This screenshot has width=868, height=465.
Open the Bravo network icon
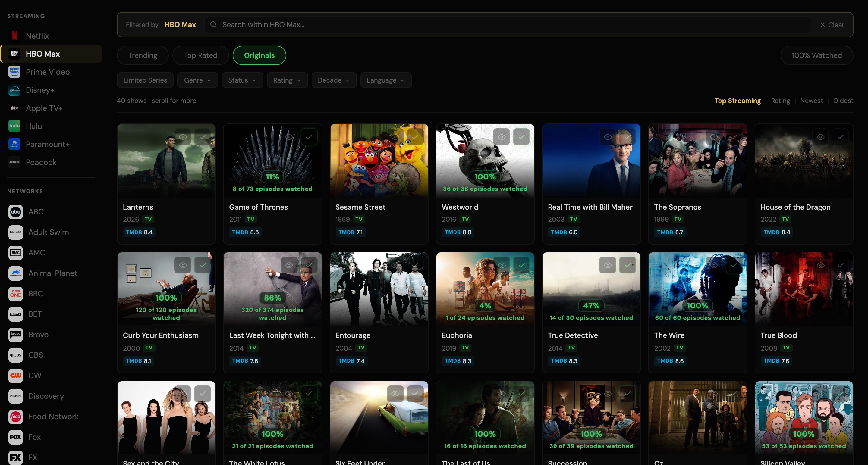coord(15,335)
